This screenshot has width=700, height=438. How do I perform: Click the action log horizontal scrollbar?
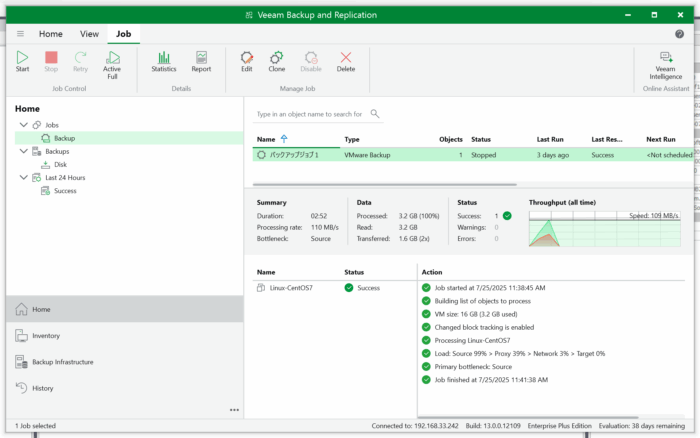(528, 417)
